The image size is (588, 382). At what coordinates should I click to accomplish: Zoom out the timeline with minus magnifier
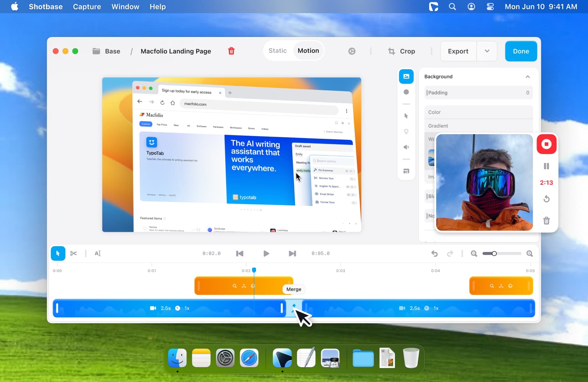pyautogui.click(x=474, y=254)
